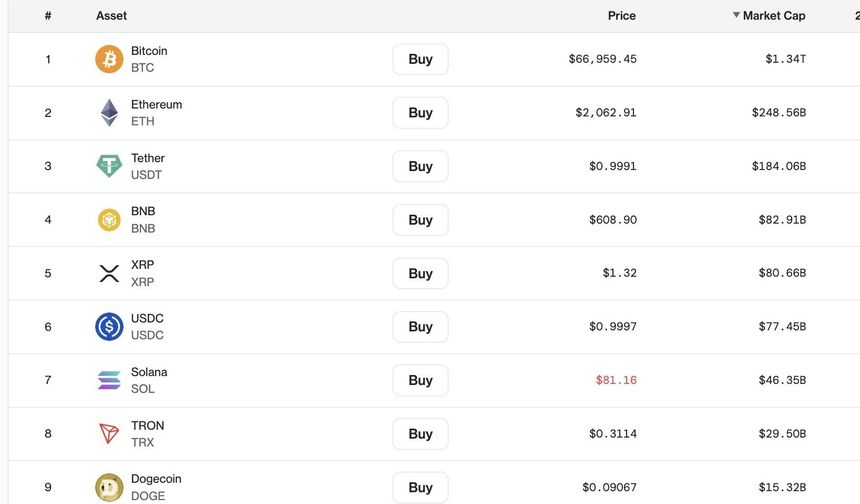
Task: Sort by rank number column header
Action: tap(48, 16)
